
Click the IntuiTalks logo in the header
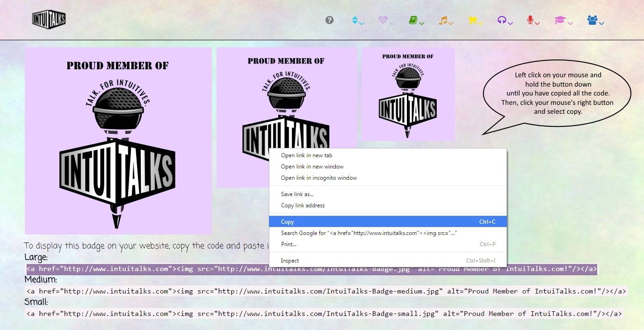pyautogui.click(x=49, y=20)
